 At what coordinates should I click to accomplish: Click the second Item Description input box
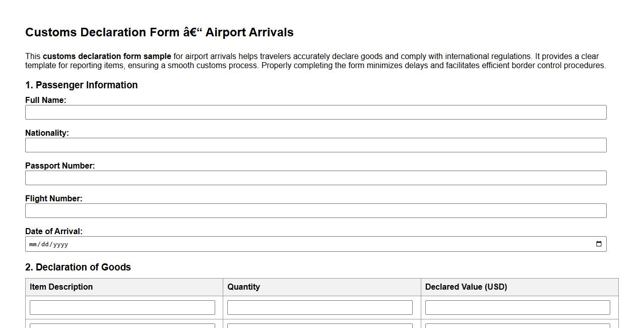[122, 326]
